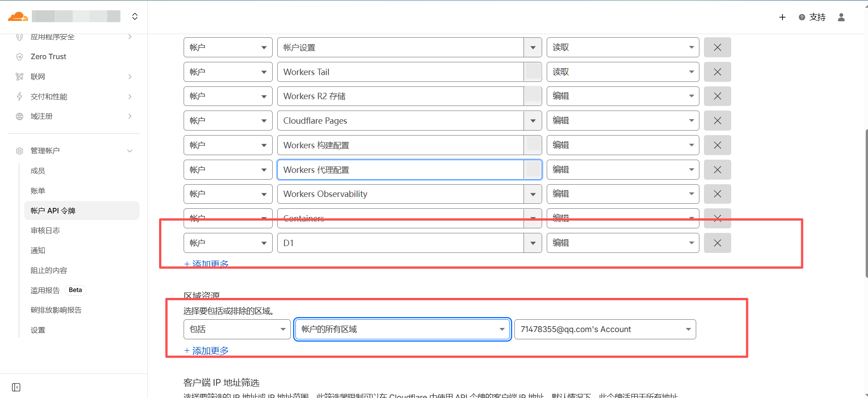The width and height of the screenshot is (868, 398).
Task: Open the account switcher chevron
Action: tap(135, 17)
